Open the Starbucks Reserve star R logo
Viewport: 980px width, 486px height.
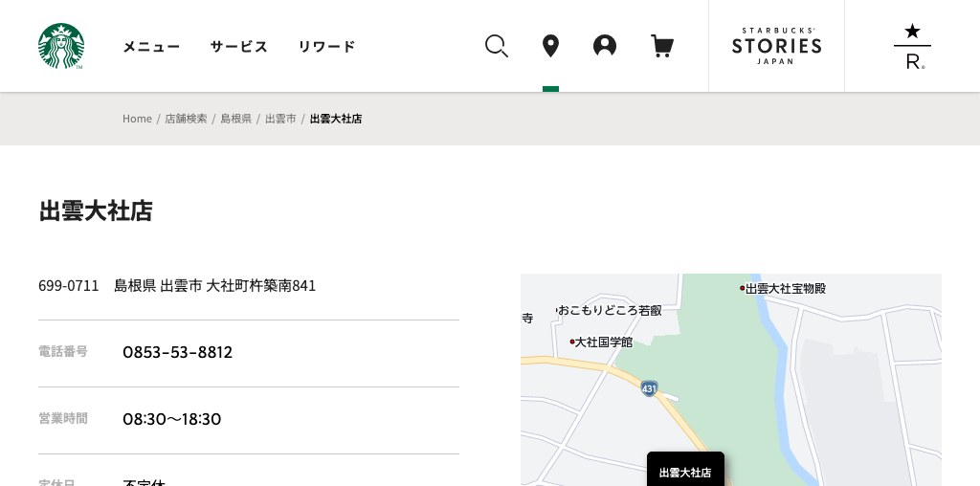coord(912,46)
